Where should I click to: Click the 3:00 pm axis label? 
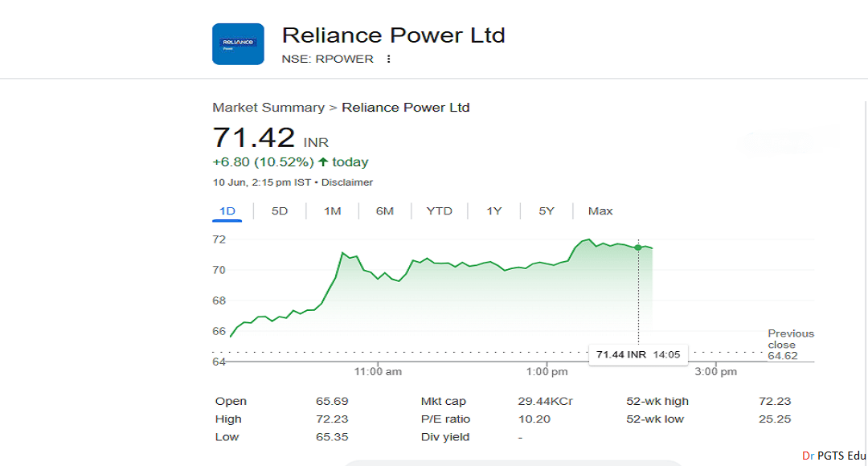pyautogui.click(x=716, y=371)
